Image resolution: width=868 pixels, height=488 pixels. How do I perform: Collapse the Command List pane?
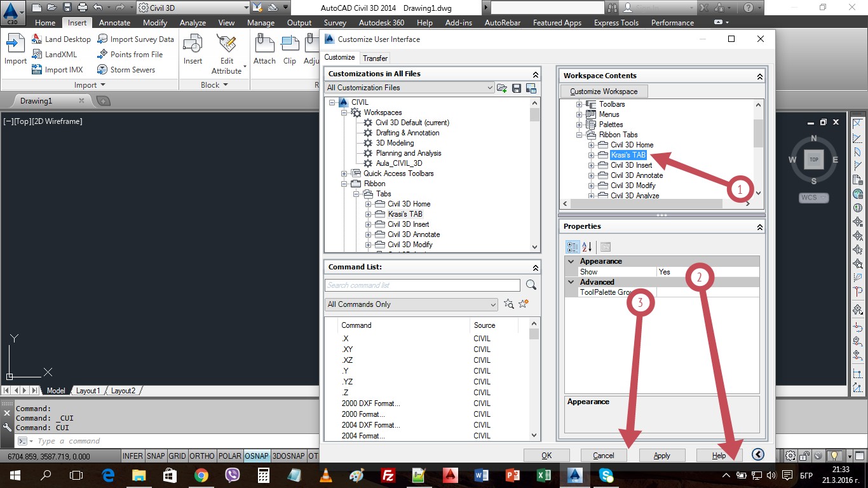click(536, 268)
